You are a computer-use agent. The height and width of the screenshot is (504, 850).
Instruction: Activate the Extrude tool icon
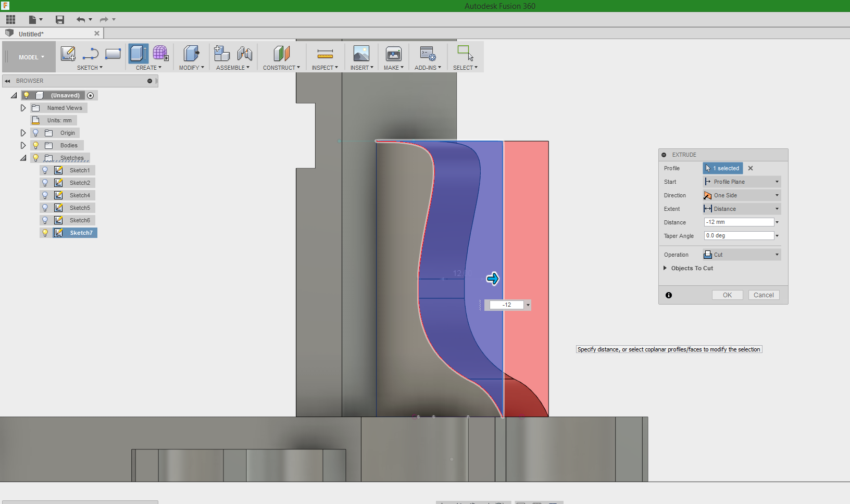(x=139, y=54)
